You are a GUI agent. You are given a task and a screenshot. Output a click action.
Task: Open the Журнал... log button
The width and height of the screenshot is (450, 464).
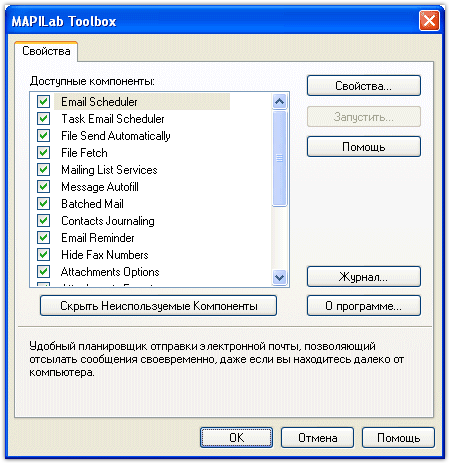tap(364, 277)
